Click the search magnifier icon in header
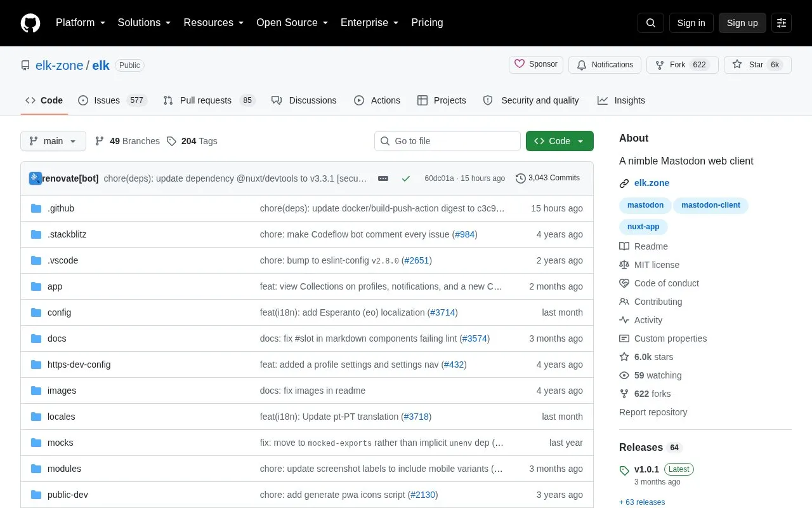 pos(651,23)
